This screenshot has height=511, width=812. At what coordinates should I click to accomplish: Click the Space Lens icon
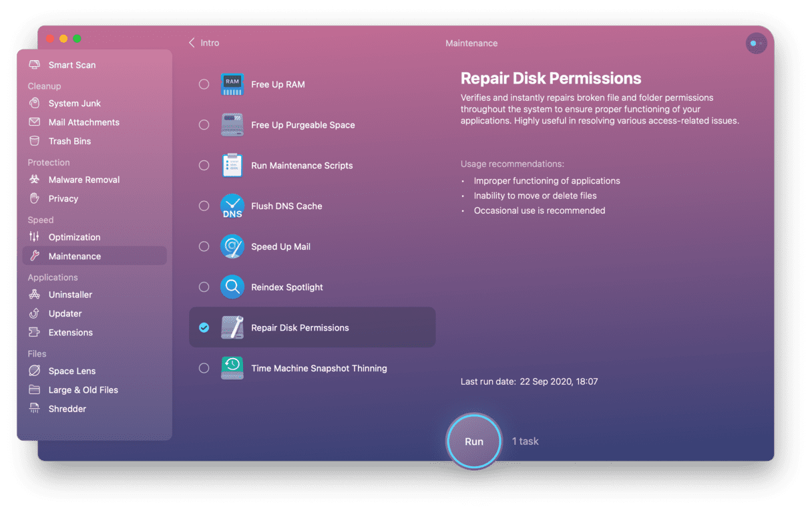[x=35, y=371]
